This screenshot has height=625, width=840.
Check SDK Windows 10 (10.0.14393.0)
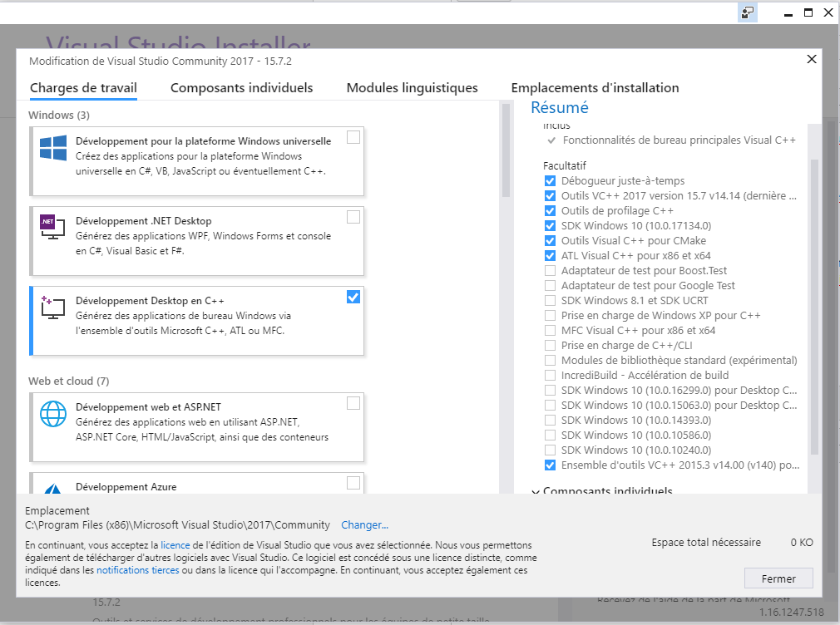(x=550, y=421)
